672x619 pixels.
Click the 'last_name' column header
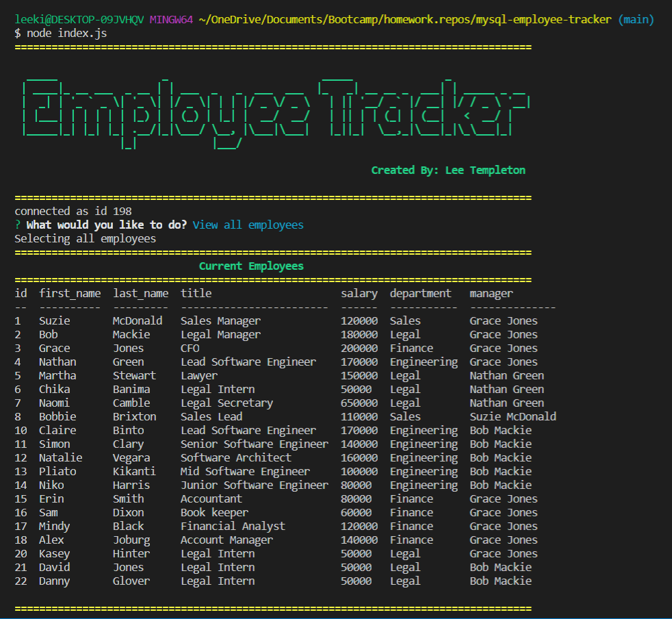click(140, 294)
